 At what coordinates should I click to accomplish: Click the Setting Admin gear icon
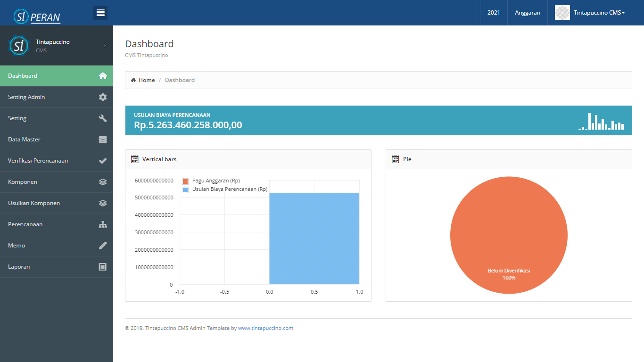click(x=103, y=97)
